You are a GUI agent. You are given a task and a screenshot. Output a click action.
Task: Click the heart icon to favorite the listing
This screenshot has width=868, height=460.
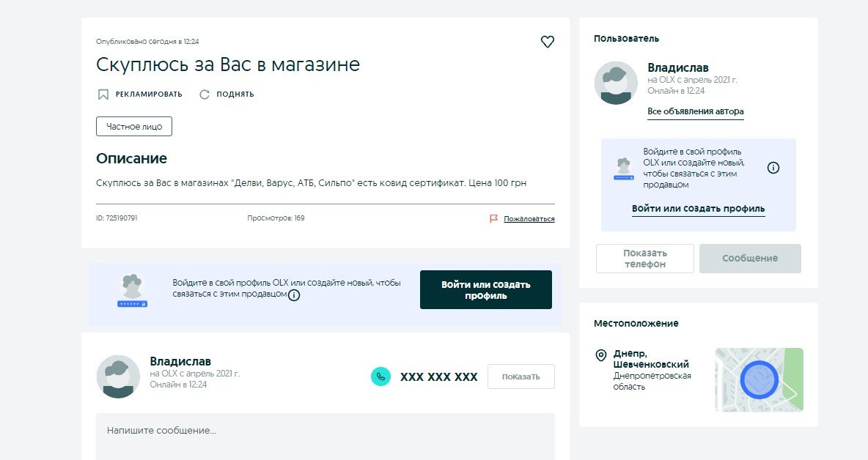click(x=547, y=42)
